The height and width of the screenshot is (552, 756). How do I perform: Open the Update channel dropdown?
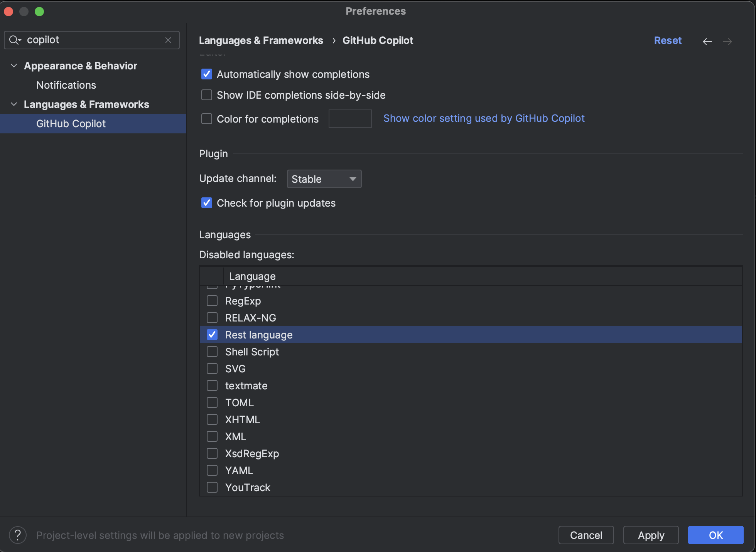point(324,179)
